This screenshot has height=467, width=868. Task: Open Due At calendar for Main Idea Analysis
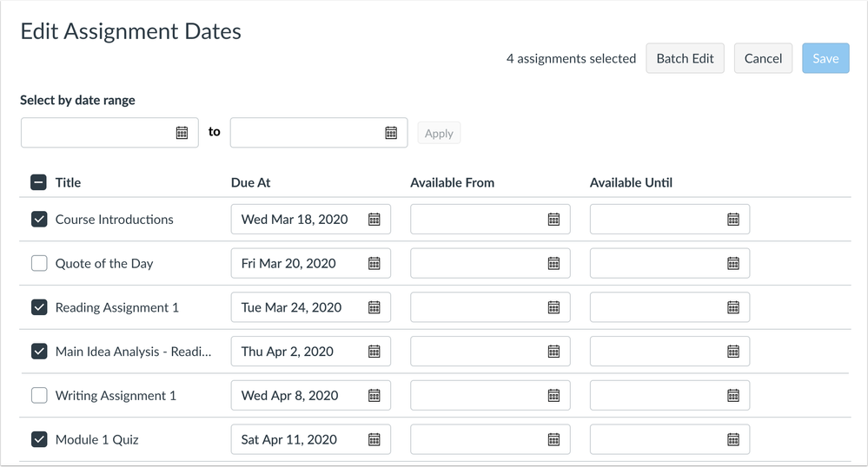[374, 352]
